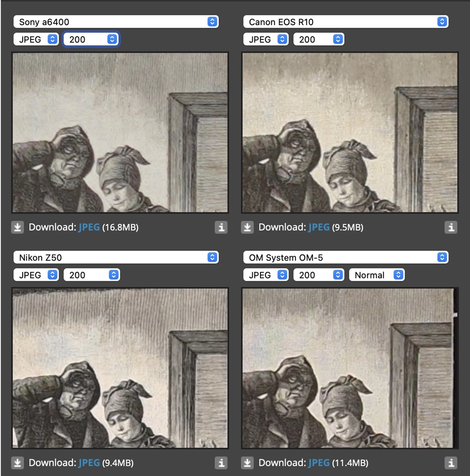Download the 16.8MB Sony JPEG link

tap(89, 227)
